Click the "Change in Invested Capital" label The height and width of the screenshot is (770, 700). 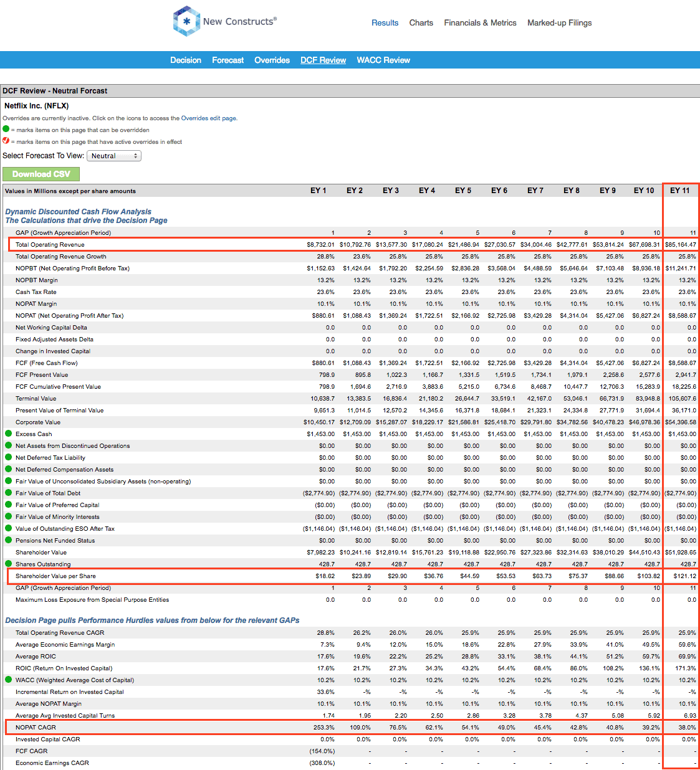[53, 351]
